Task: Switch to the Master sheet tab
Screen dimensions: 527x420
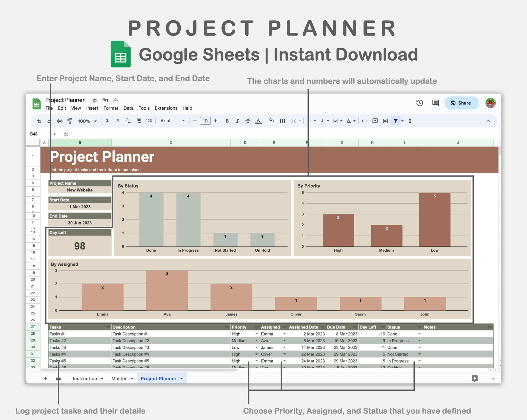Action: [119, 379]
